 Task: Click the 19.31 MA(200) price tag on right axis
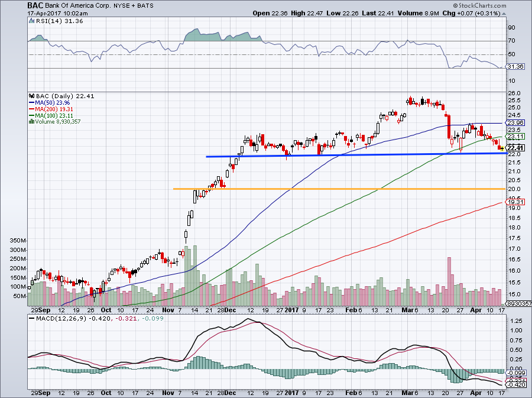(515, 202)
